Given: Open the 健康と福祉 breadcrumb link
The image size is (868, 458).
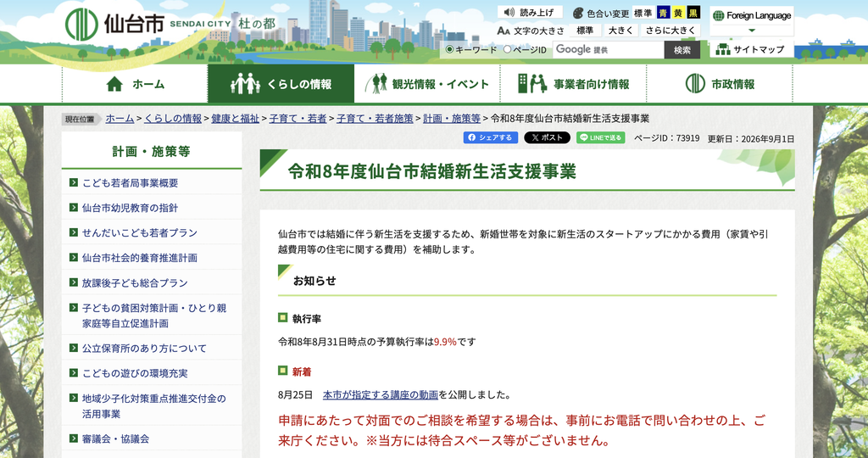Looking at the screenshot, I should [x=236, y=118].
